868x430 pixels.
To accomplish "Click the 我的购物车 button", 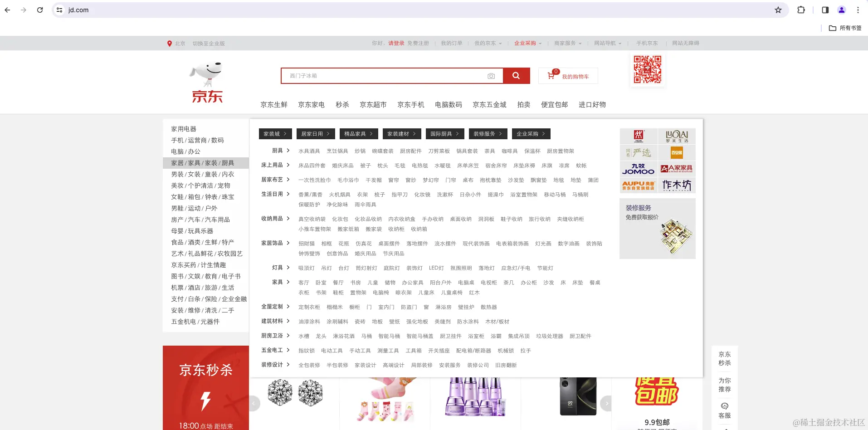I will tap(568, 76).
